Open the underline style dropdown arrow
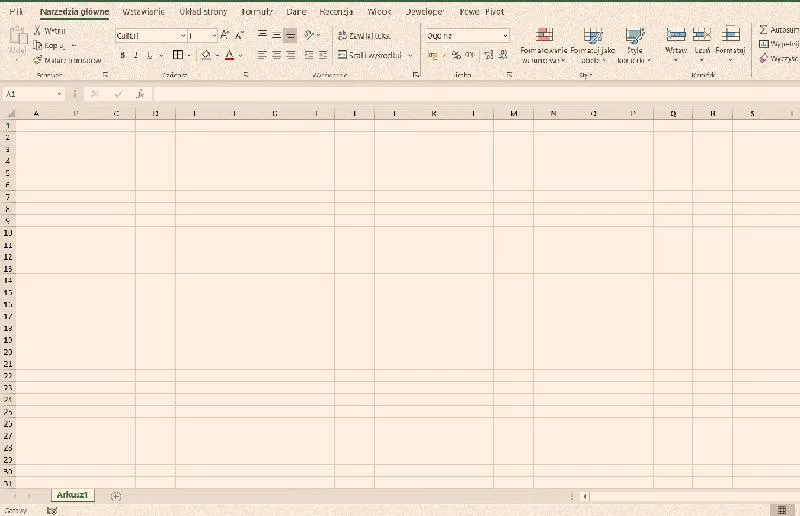 tap(161, 55)
